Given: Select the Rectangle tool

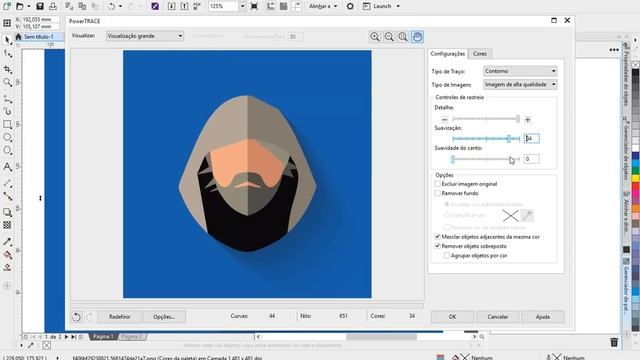Looking at the screenshot, I should pyautogui.click(x=7, y=124).
